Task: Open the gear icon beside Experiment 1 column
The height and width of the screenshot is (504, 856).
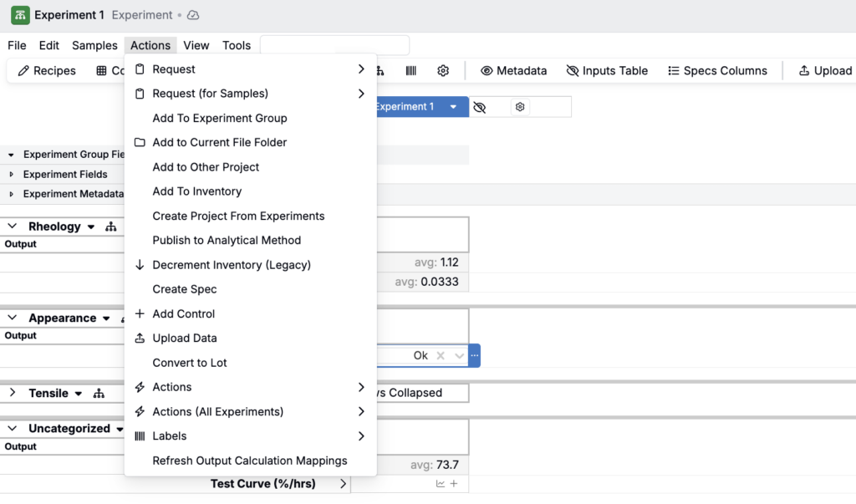Action: point(520,107)
